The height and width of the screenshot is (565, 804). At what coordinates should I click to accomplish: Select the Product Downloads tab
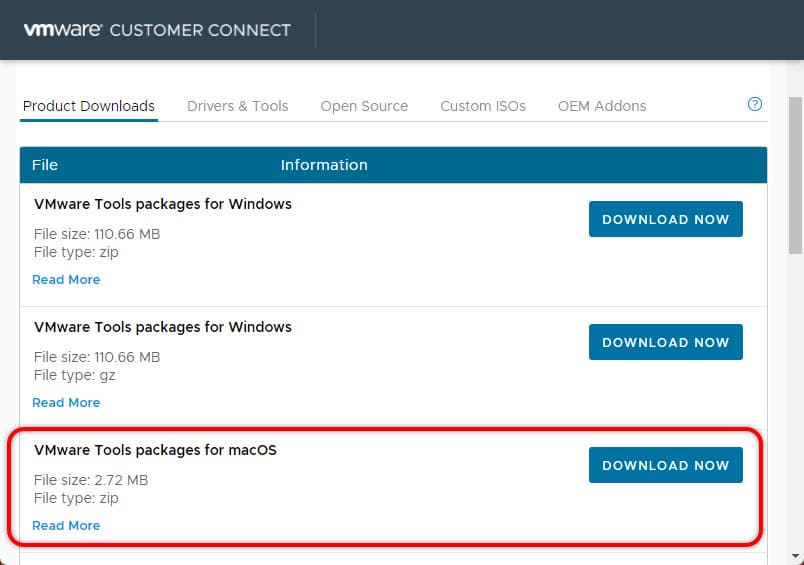[x=89, y=106]
